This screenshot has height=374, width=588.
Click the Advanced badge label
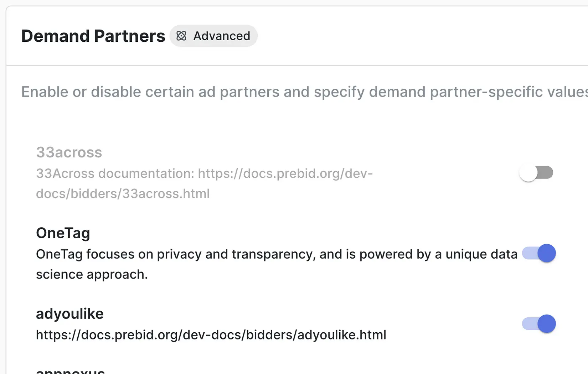(x=222, y=36)
